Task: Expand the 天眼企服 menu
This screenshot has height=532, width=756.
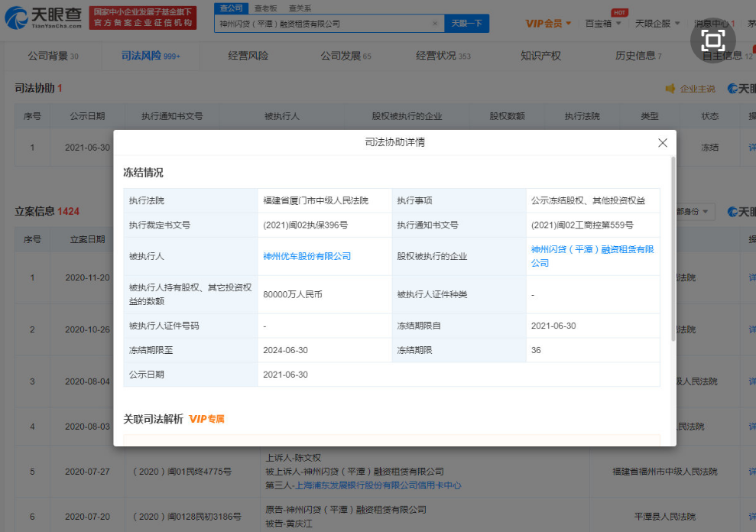Action: click(657, 23)
